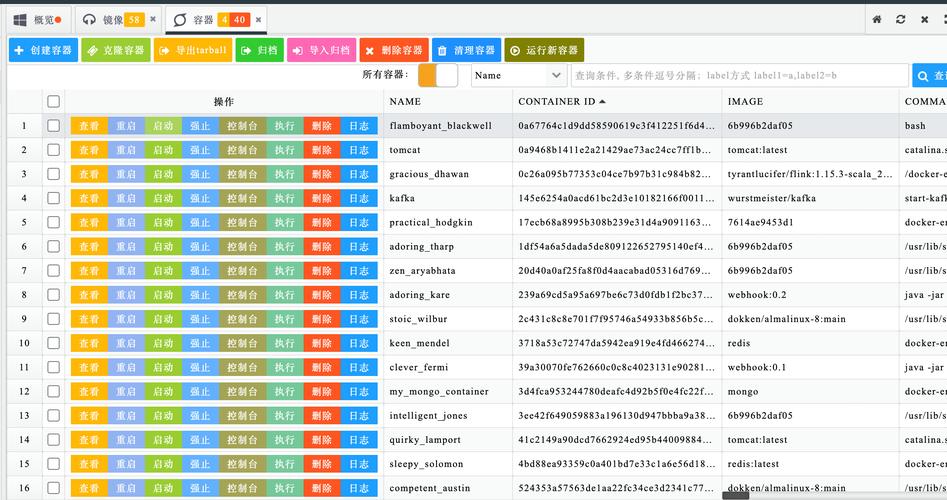This screenshot has width=947, height=500.
Task: Check the select-all checkbox in table header
Action: pyautogui.click(x=54, y=101)
